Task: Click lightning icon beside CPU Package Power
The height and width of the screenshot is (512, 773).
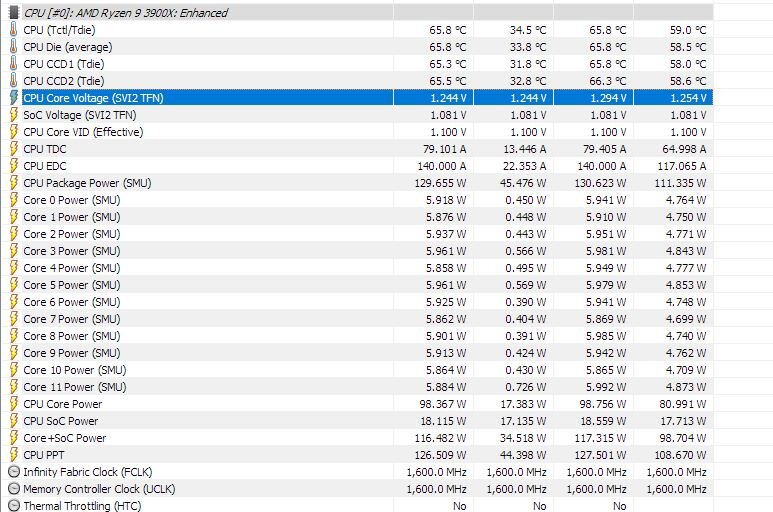Action: click(x=14, y=183)
